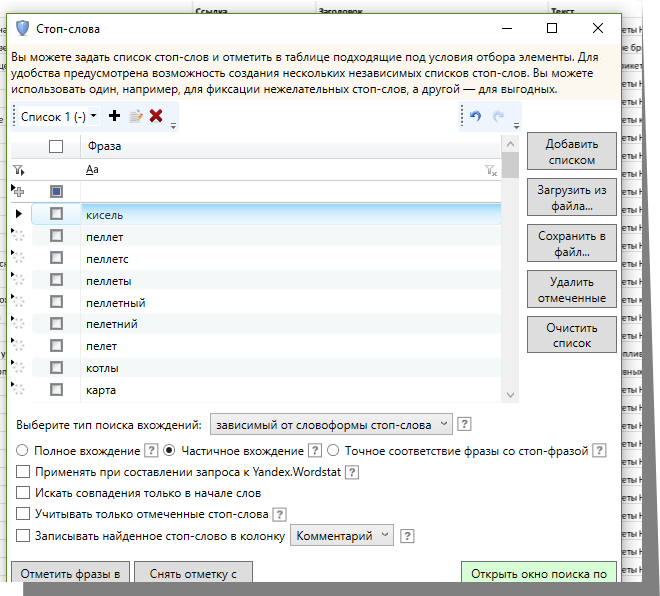Check the box for пеллеты
660x596 pixels.
point(56,279)
